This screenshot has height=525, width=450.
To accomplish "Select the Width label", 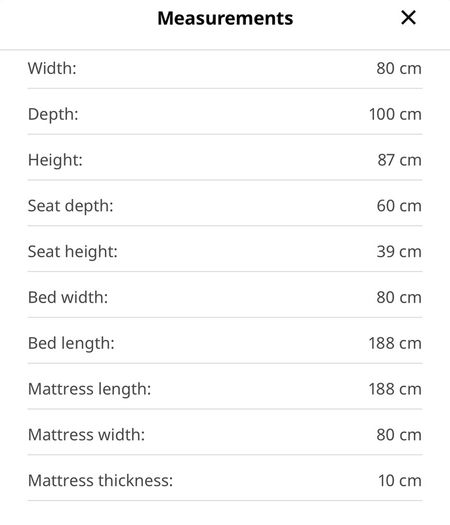I will [52, 68].
